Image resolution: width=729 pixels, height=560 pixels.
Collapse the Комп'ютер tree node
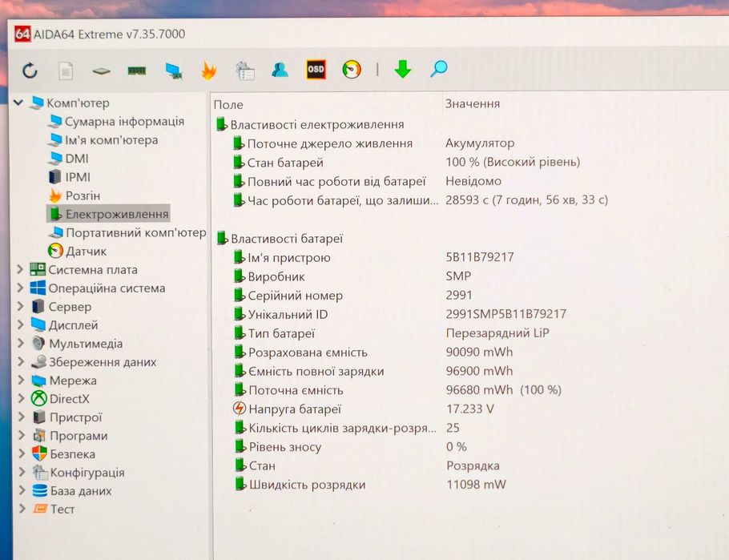pyautogui.click(x=18, y=103)
